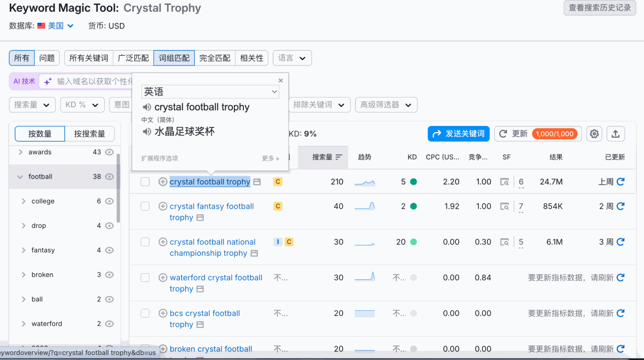Check the crystal football trophy row checkbox
The height and width of the screenshot is (360, 644).
click(x=145, y=182)
